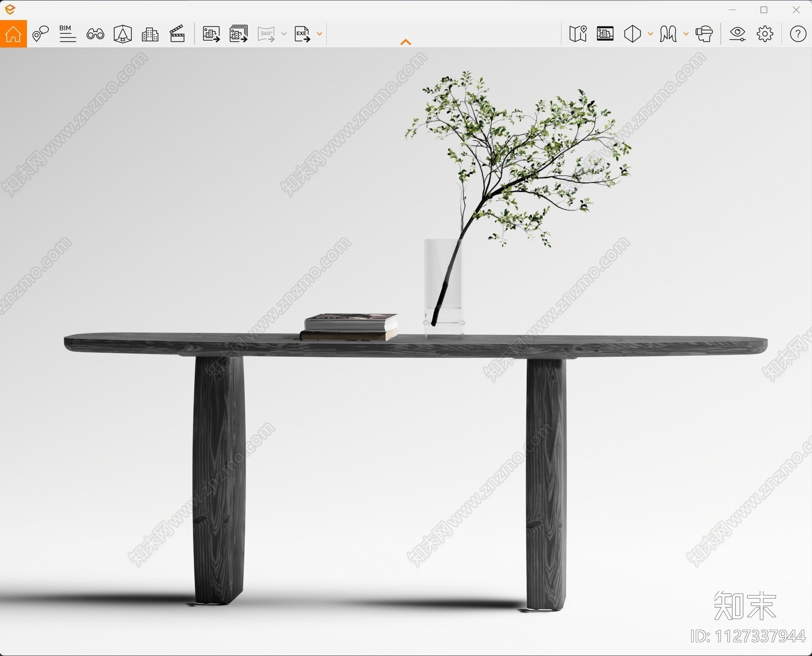Toggle the mini map icon
The height and width of the screenshot is (656, 812).
(x=578, y=34)
